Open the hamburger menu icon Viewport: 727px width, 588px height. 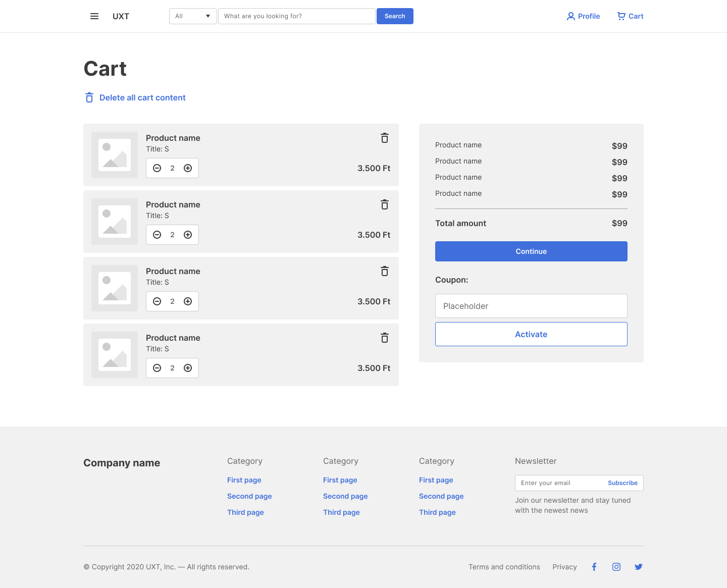pos(94,16)
